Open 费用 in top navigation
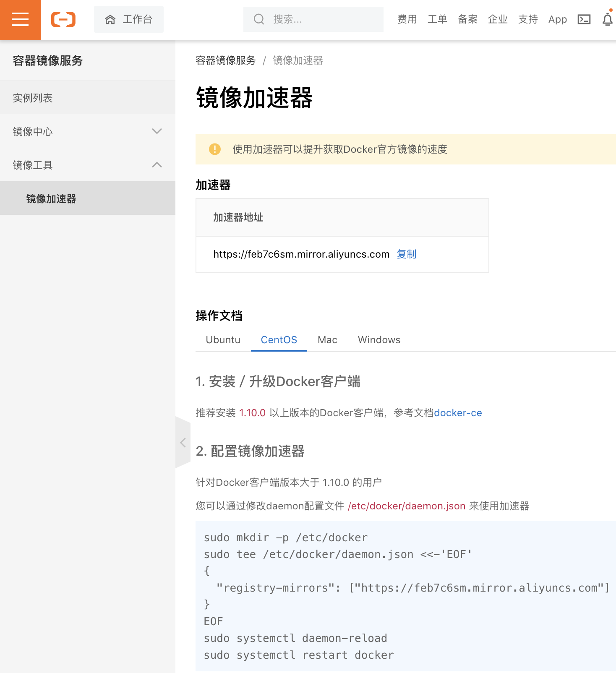The width and height of the screenshot is (616, 673). pyautogui.click(x=407, y=19)
